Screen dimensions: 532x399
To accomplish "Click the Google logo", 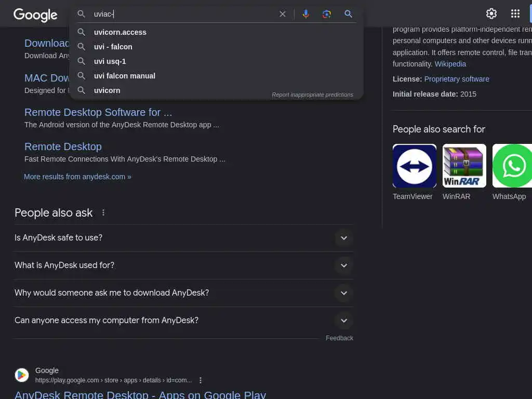I will pyautogui.click(x=35, y=15).
